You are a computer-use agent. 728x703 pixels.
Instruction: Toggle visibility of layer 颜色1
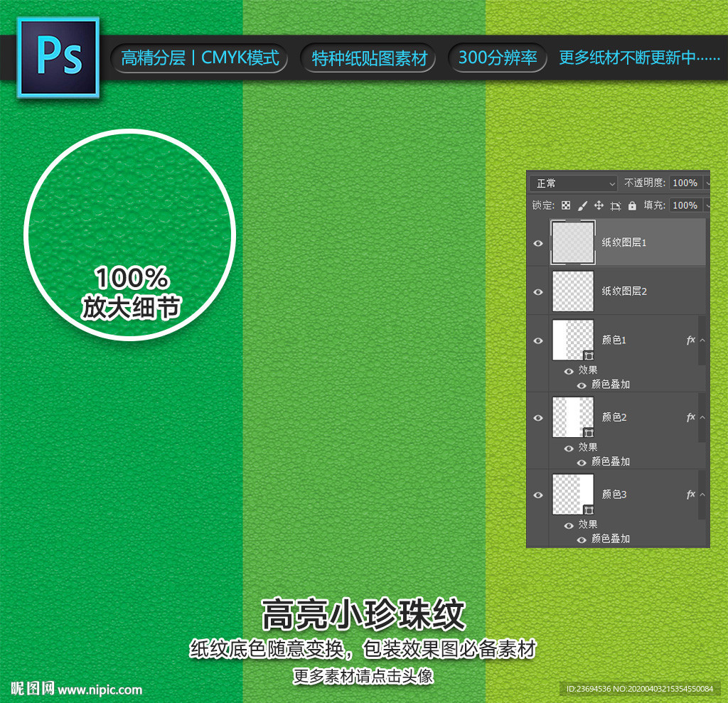tap(538, 340)
